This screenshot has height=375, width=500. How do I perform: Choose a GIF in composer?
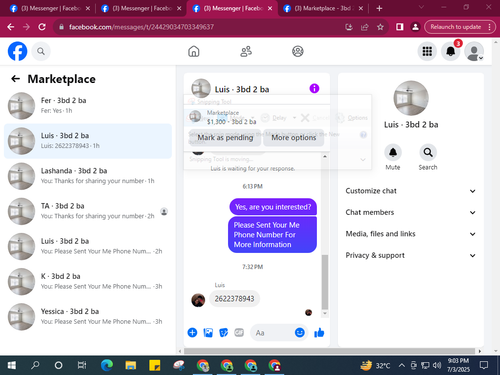click(239, 332)
